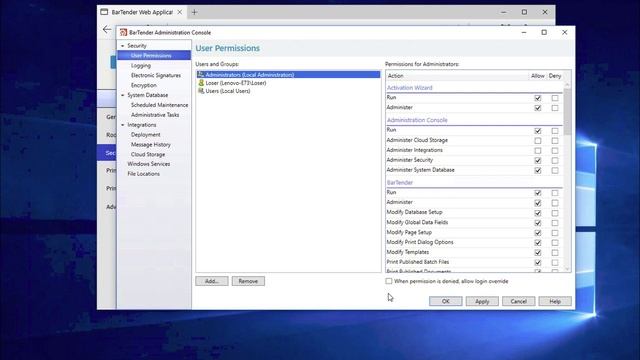
Task: Click the permissions scrollbar up arrow
Action: [567, 84]
